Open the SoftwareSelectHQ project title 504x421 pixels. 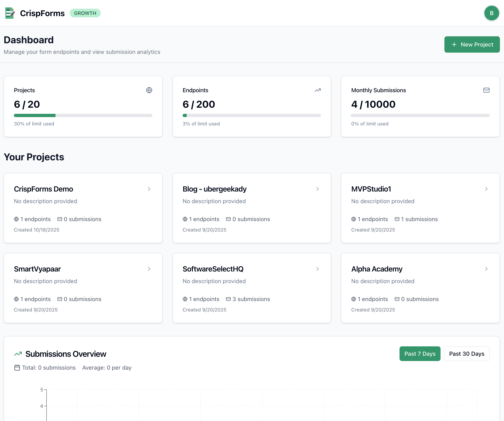(x=213, y=269)
